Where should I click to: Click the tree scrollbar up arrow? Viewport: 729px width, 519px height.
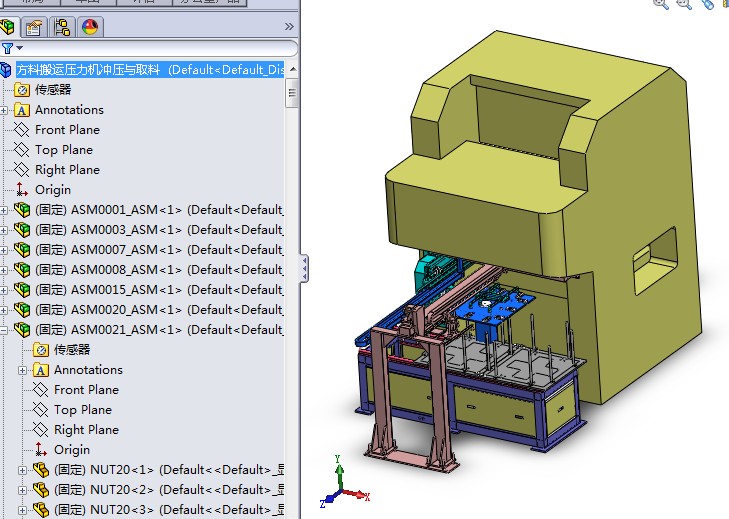(x=292, y=69)
